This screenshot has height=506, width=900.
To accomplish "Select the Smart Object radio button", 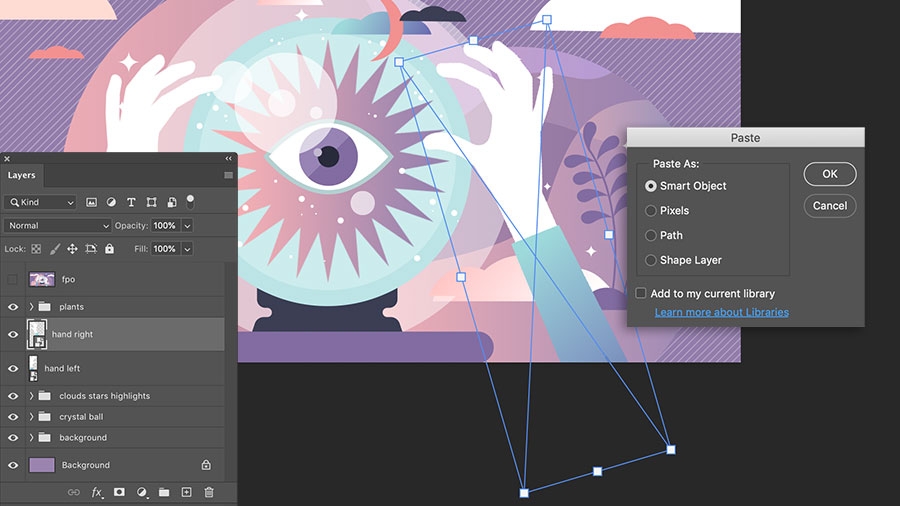I will coord(650,186).
